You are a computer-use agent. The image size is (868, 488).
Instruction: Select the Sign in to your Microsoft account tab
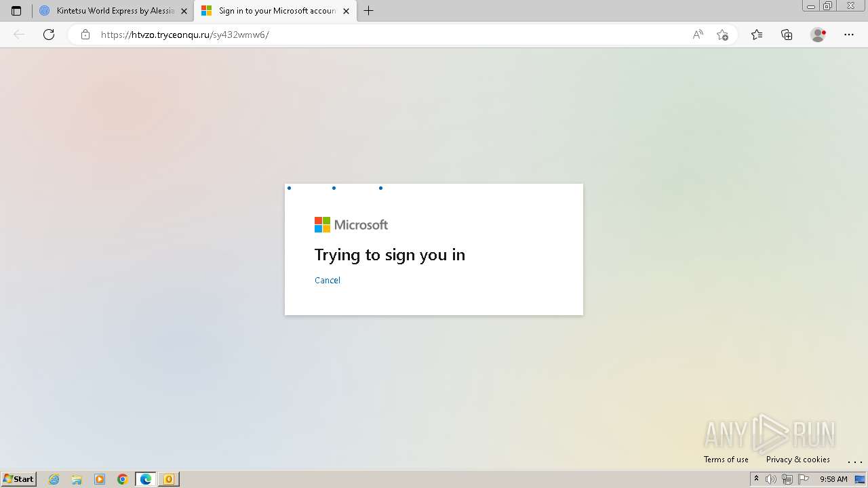coord(275,11)
